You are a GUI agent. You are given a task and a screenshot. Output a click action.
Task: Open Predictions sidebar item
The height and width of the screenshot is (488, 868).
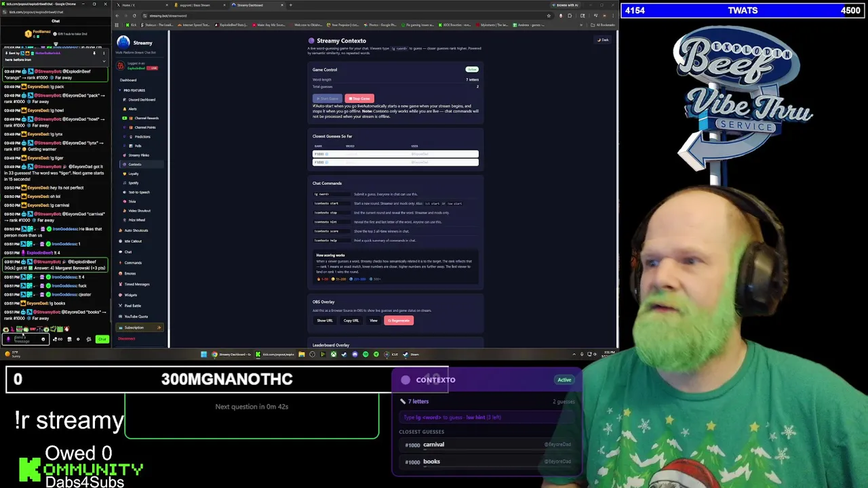(x=142, y=137)
